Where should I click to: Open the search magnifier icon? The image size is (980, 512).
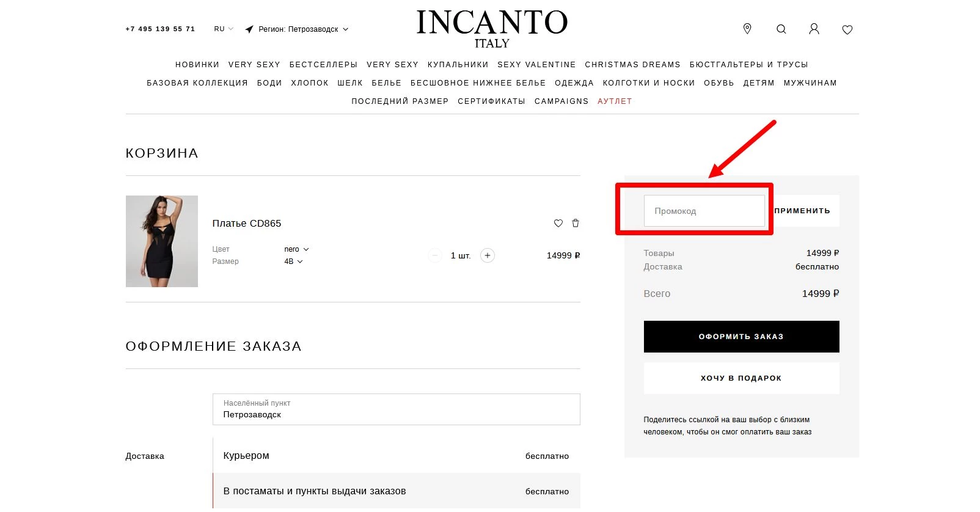point(781,29)
